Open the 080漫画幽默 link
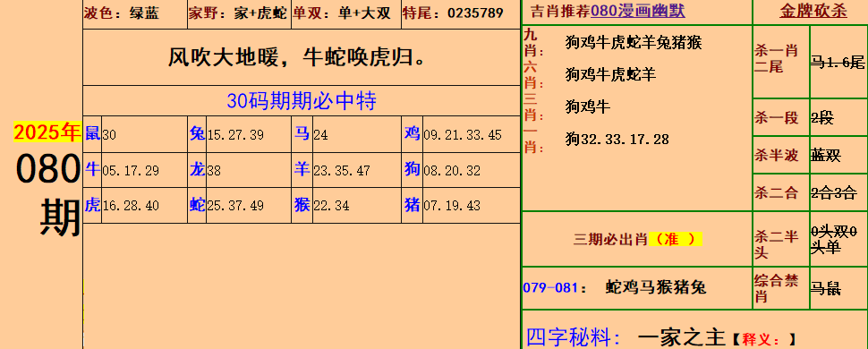Image resolution: width=868 pixels, height=349 pixels. pyautogui.click(x=637, y=11)
